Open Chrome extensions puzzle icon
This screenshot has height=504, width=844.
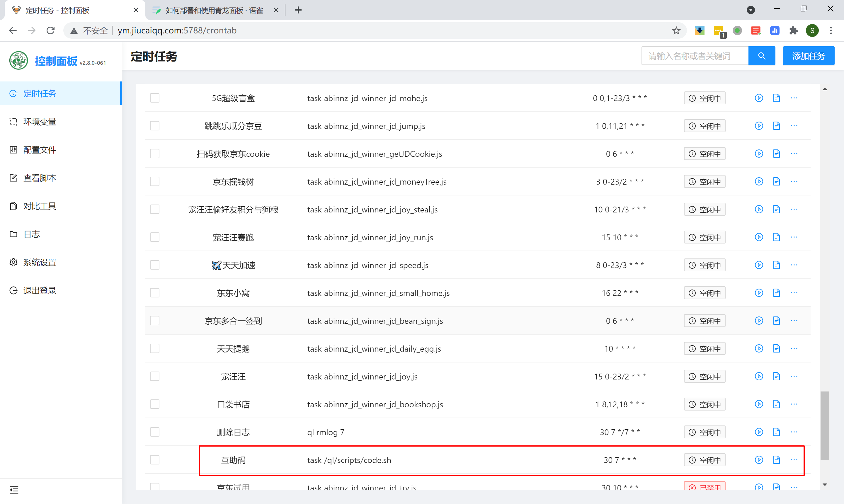pyautogui.click(x=793, y=30)
